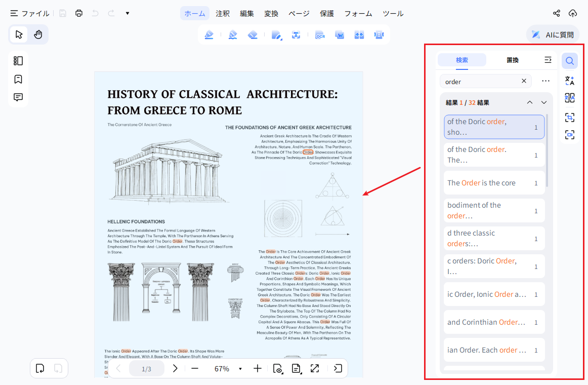Open the search options ellipsis menu

point(545,81)
